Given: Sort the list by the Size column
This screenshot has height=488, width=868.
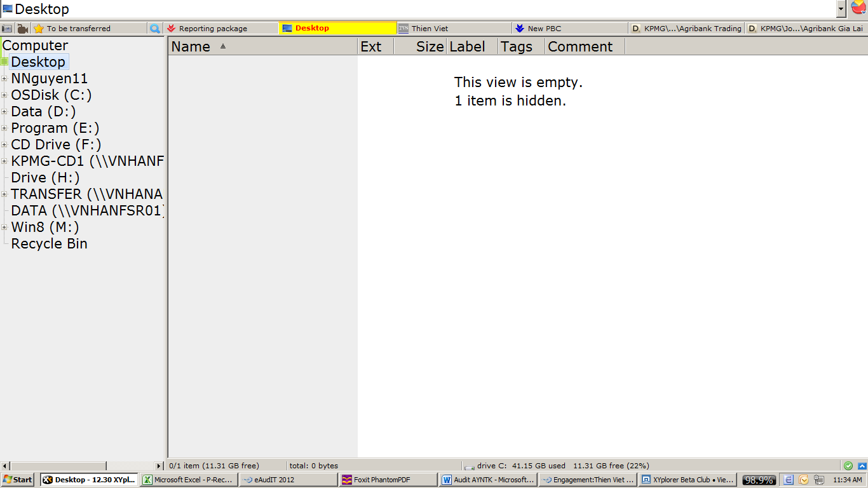Looking at the screenshot, I should coord(430,46).
